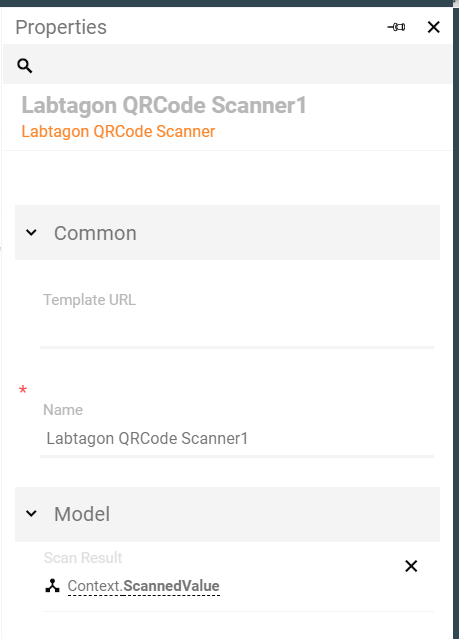Close the Properties panel
Image resolution: width=459 pixels, height=639 pixels.
pyautogui.click(x=433, y=27)
